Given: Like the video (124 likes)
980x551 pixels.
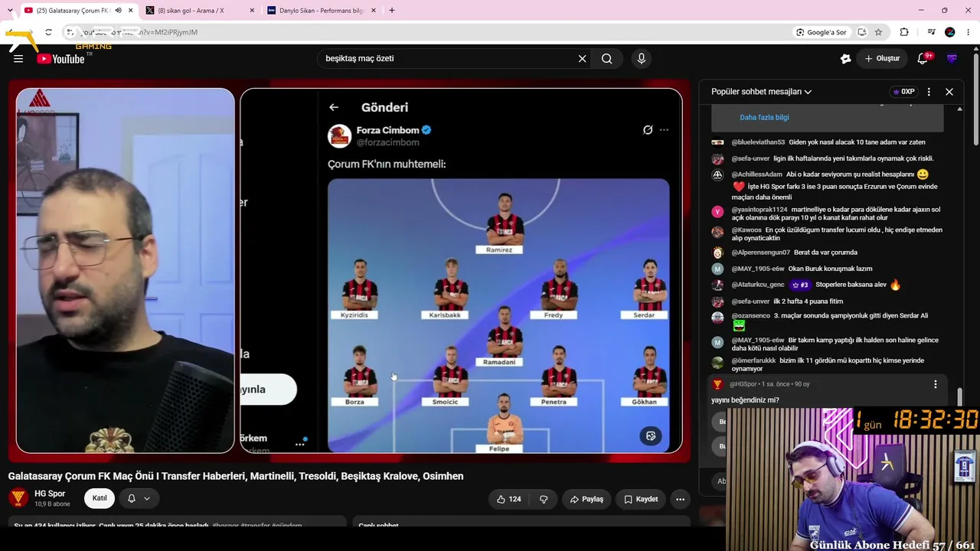Looking at the screenshot, I should tap(508, 499).
